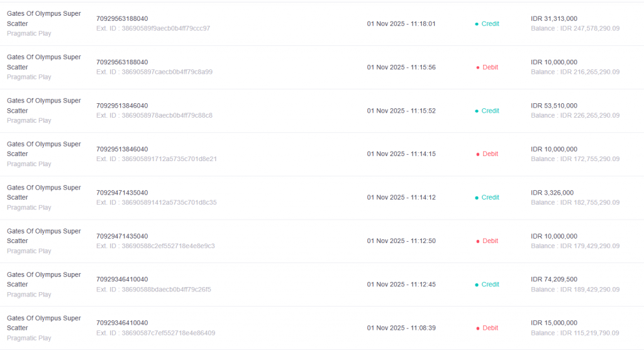The image size is (644, 350).
Task: Click the balance IDR 179,429,290.09
Action: (575, 246)
